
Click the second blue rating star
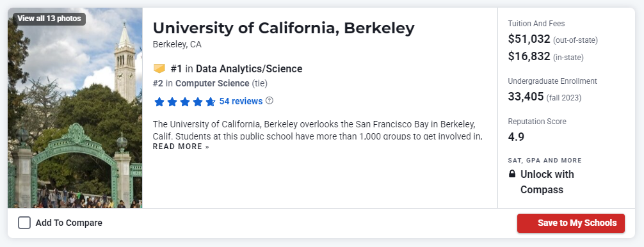tap(172, 102)
